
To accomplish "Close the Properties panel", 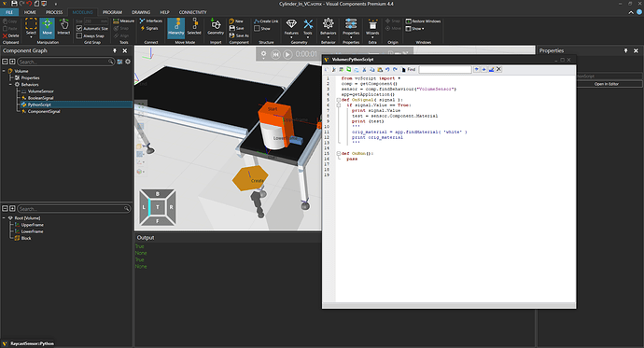I will [x=636, y=50].
